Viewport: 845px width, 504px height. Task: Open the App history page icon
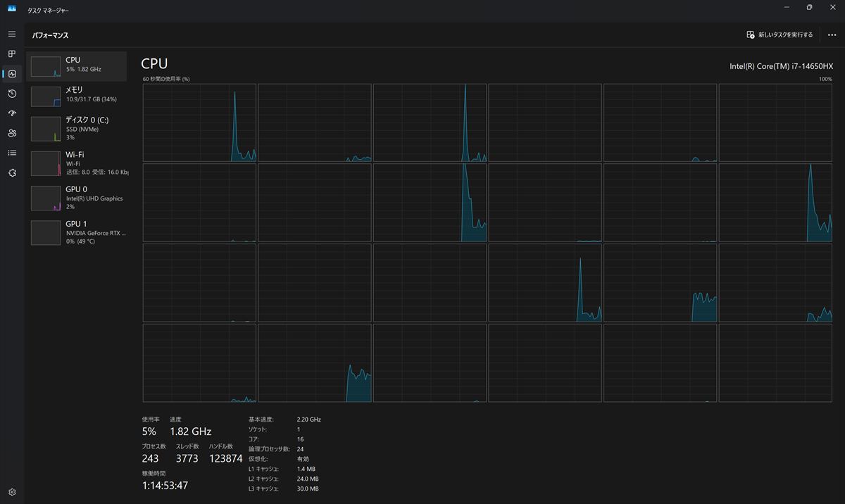[12, 94]
